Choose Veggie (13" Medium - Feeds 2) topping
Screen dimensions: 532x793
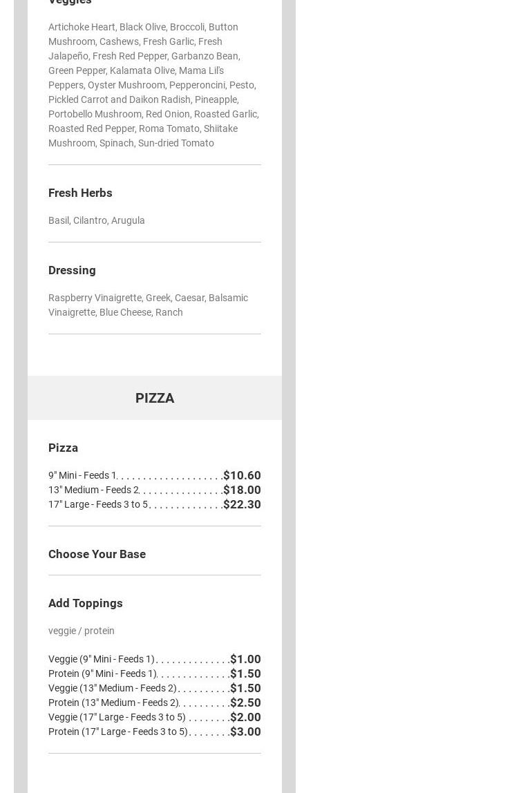point(112,688)
